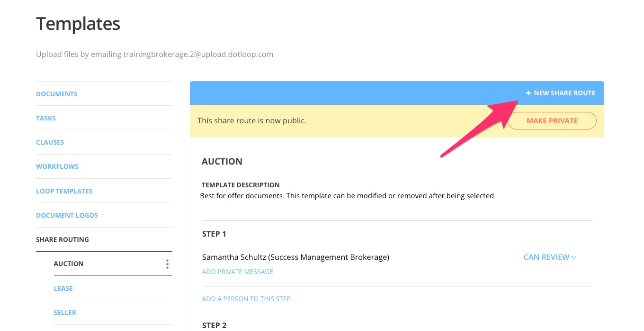
Task: Switch to the LEASE share route
Action: (x=63, y=288)
